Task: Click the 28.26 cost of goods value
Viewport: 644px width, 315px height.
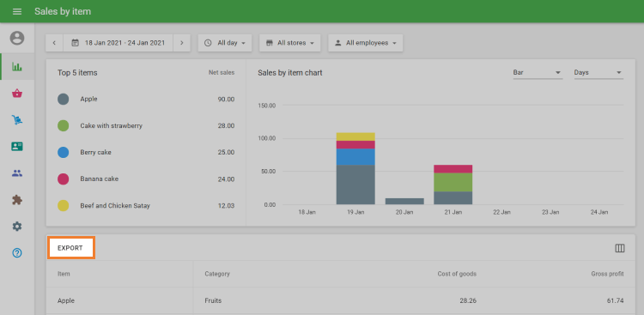Action: point(468,300)
